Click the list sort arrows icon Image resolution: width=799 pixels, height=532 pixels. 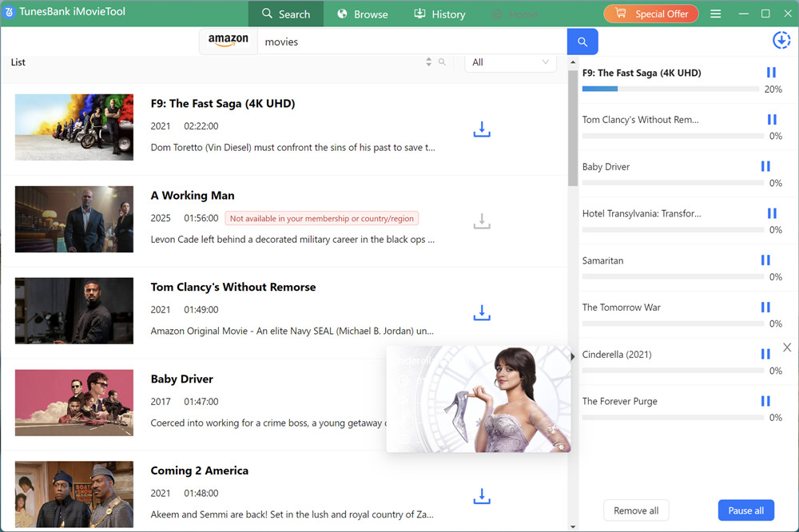click(x=428, y=62)
